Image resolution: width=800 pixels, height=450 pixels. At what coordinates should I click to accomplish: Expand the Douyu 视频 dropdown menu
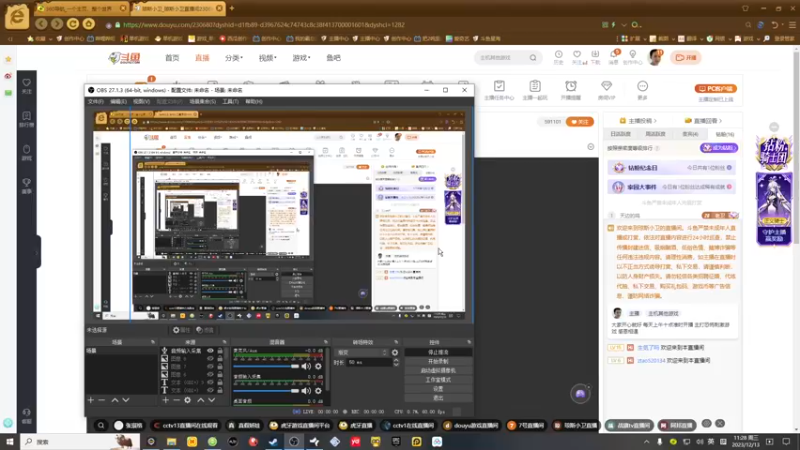tap(267, 58)
